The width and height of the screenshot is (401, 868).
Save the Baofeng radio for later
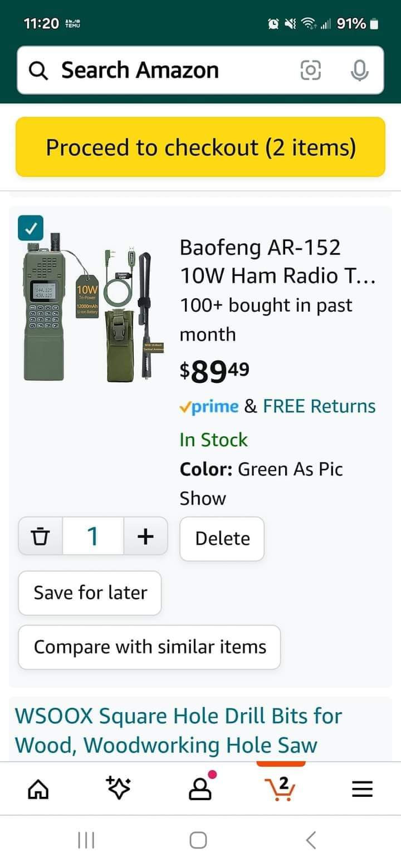point(90,593)
